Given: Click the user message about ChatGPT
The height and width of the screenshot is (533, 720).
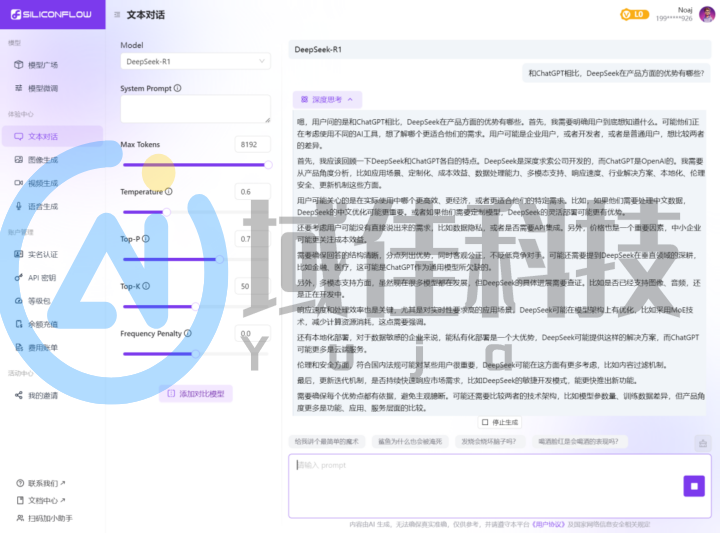Looking at the screenshot, I should tap(616, 73).
